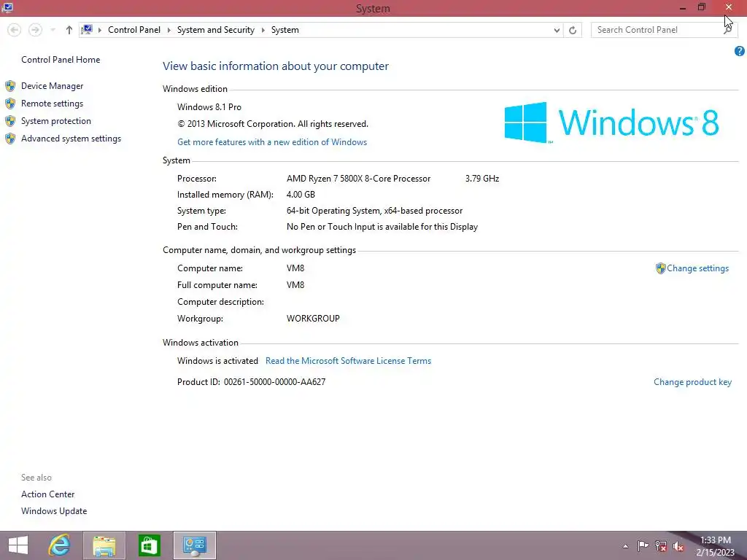Viewport: 747px width, 560px height.
Task: Expand the chevron after Control Panel breadcrumb
Action: [x=169, y=30]
